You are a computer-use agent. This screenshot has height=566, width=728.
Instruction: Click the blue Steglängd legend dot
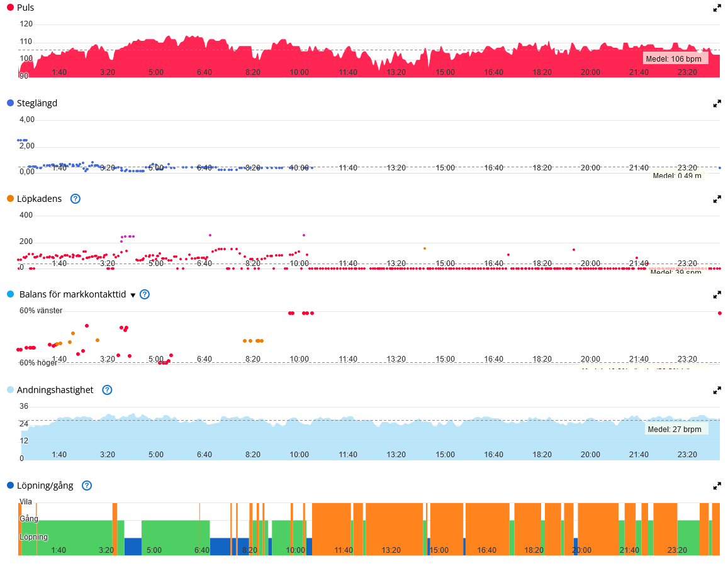tap(10, 103)
